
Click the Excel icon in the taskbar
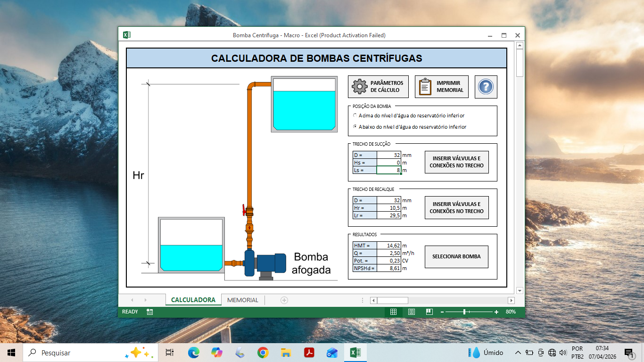355,353
